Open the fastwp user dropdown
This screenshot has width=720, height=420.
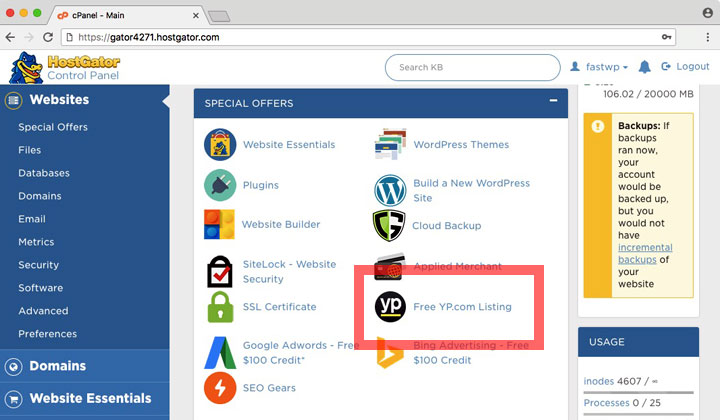[599, 67]
